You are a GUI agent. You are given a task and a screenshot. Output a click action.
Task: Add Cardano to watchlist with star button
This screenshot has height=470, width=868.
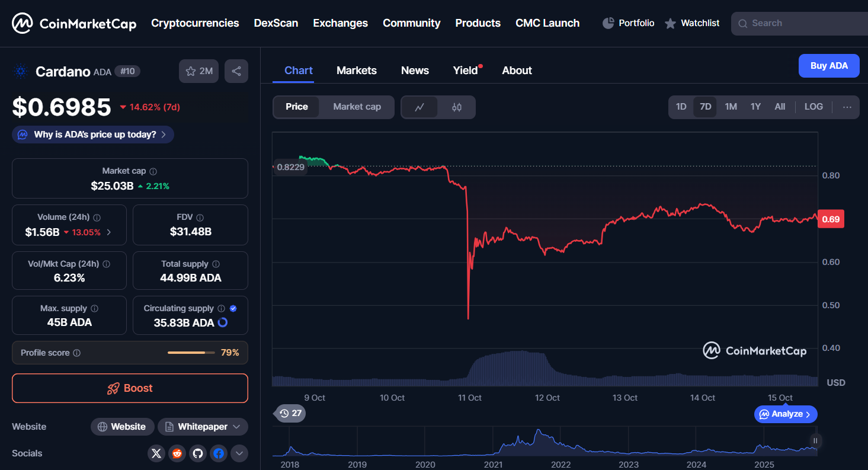(198, 71)
